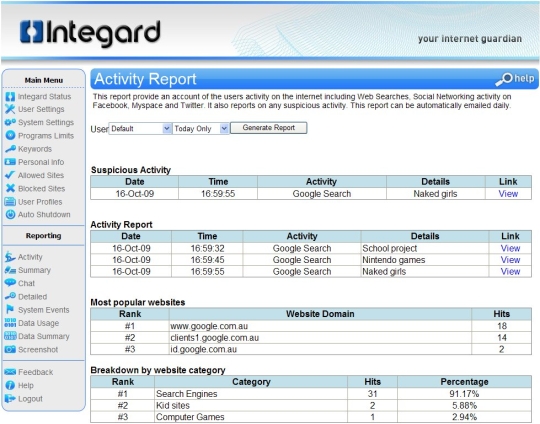Click the Allowed Sites checkmark icon

10,175
